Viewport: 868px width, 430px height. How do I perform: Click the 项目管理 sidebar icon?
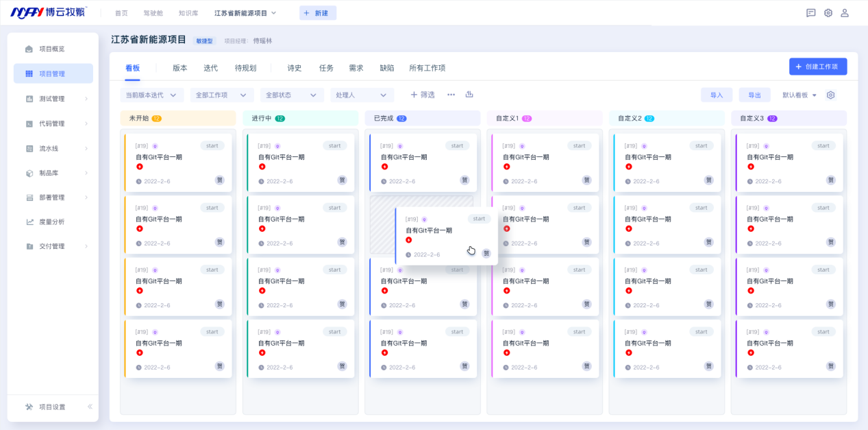[x=29, y=73]
